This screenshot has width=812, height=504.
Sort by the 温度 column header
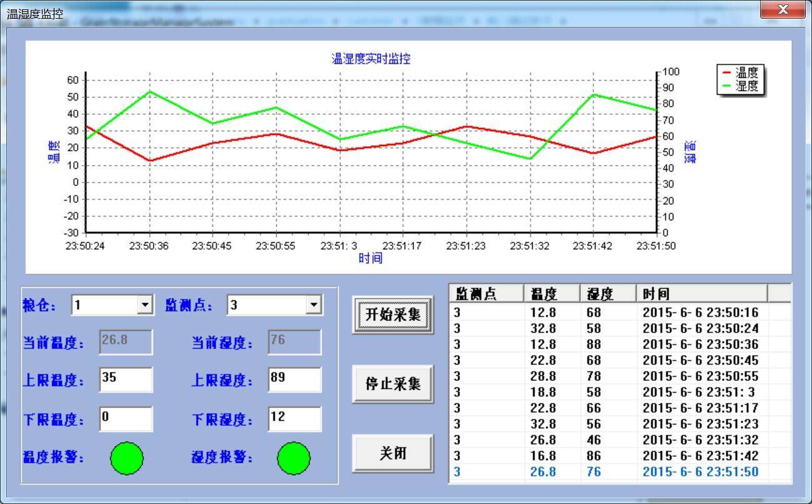(552, 294)
